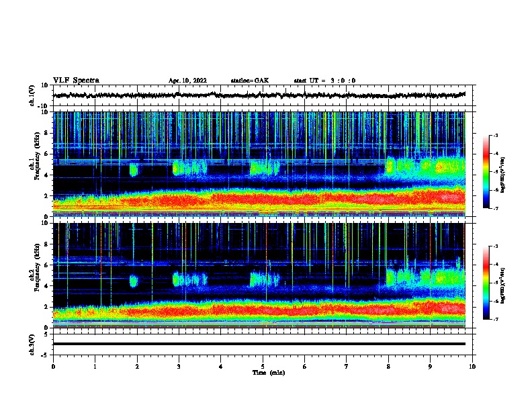
Task: Click the "-3" label on ch.1 colorbar
Action: [x=496, y=136]
